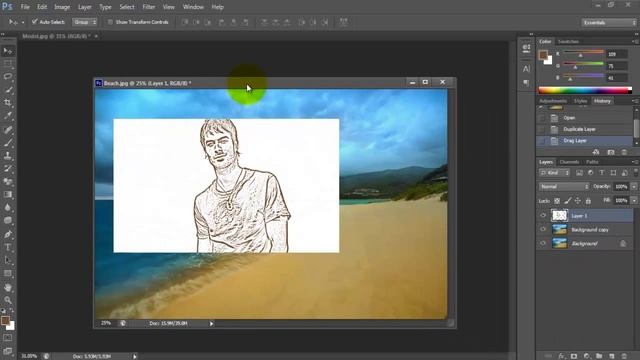640x360 pixels.
Task: Open the Color panel flyout menu
Action: 635,41
